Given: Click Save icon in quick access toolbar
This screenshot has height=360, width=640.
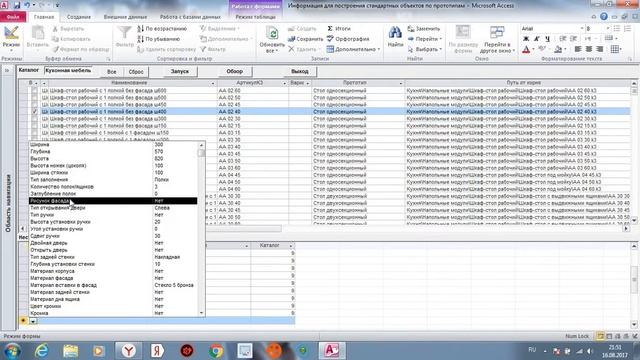Looking at the screenshot, I should [x=17, y=5].
